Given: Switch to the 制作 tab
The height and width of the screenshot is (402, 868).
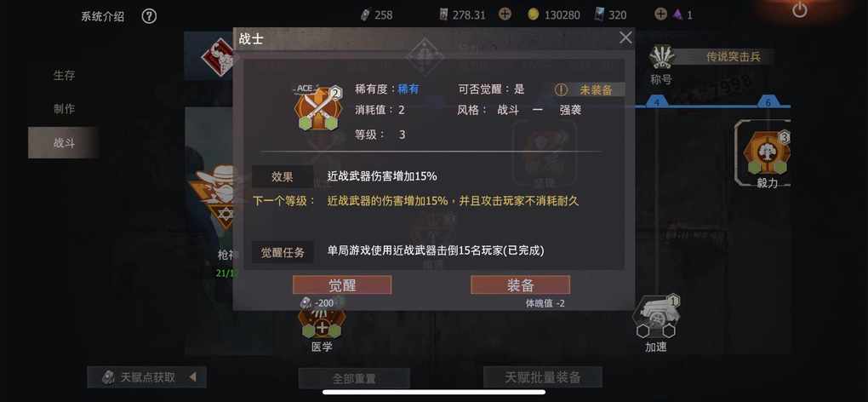Looking at the screenshot, I should [64, 109].
